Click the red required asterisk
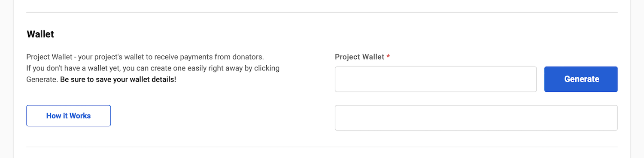 pyautogui.click(x=388, y=57)
